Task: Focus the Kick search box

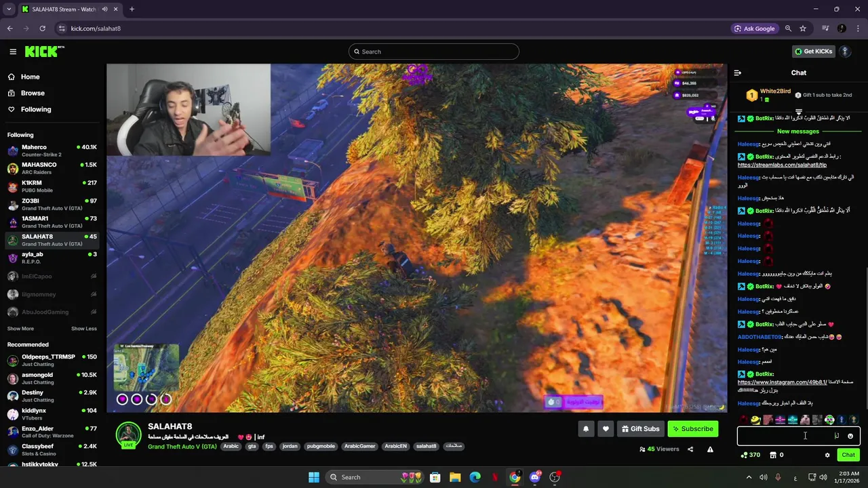Action: tap(434, 52)
